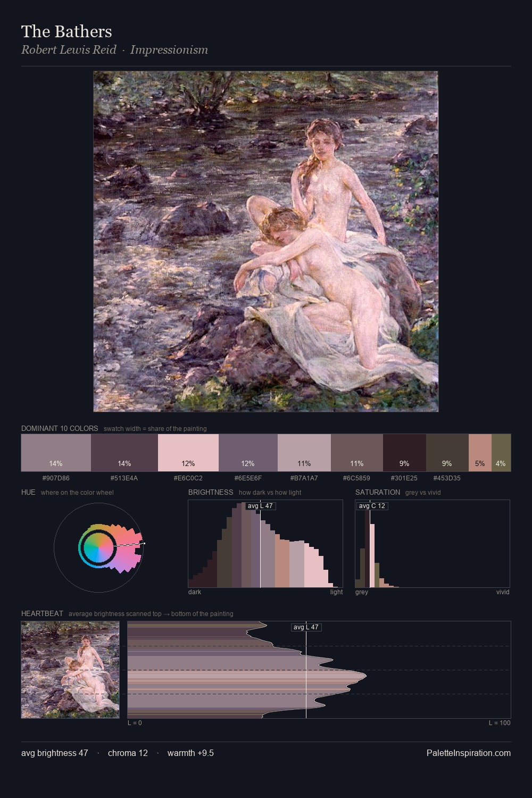Image resolution: width=532 pixels, height=798 pixels.
Task: Click the 'HEARTBEAT' section heading
Action: (x=42, y=613)
